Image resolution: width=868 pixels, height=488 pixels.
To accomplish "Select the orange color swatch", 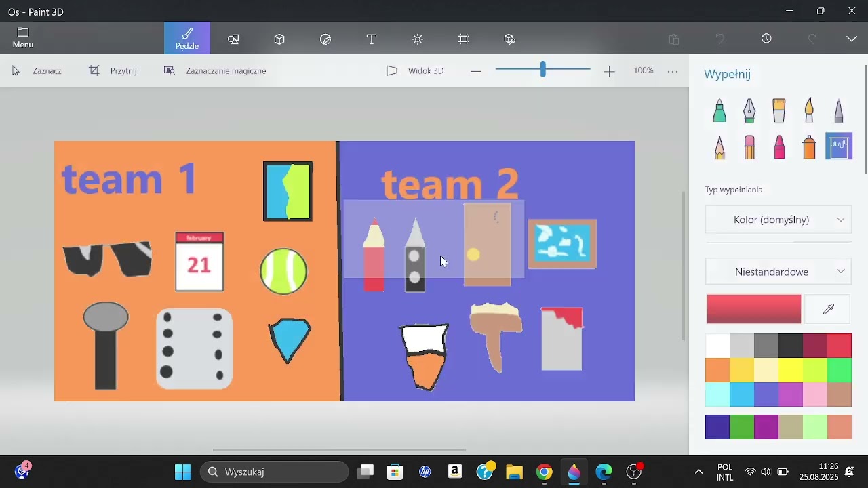I will pos(717,370).
